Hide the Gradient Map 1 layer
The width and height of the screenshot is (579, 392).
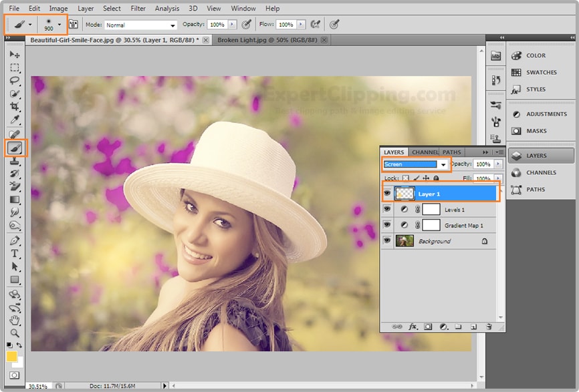point(386,226)
